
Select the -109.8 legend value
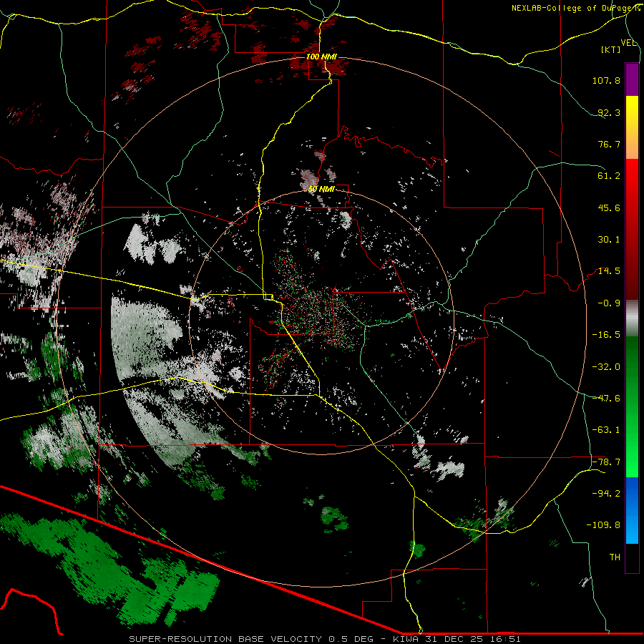coord(603,525)
